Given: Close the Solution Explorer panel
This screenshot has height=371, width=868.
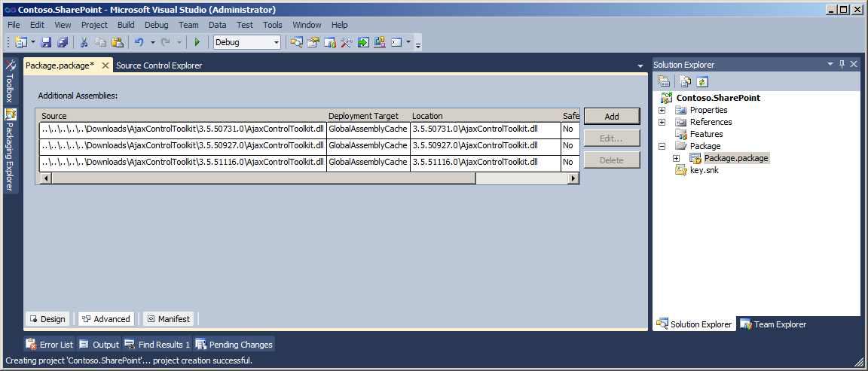Looking at the screenshot, I should click(x=854, y=64).
